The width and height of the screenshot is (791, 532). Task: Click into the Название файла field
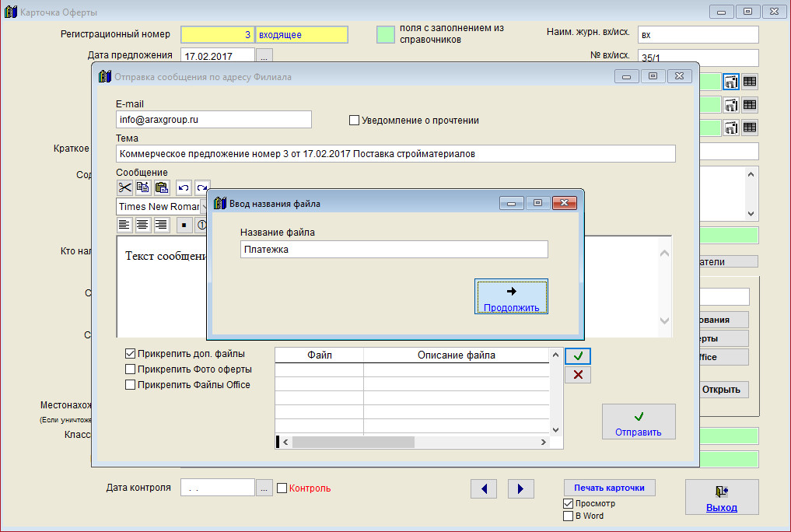[x=394, y=249]
